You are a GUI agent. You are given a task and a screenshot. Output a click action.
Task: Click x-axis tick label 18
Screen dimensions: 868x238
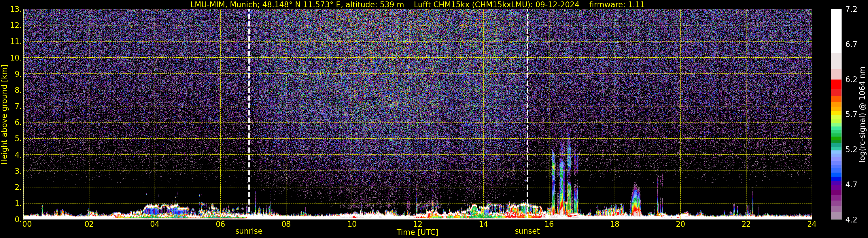tap(614, 224)
